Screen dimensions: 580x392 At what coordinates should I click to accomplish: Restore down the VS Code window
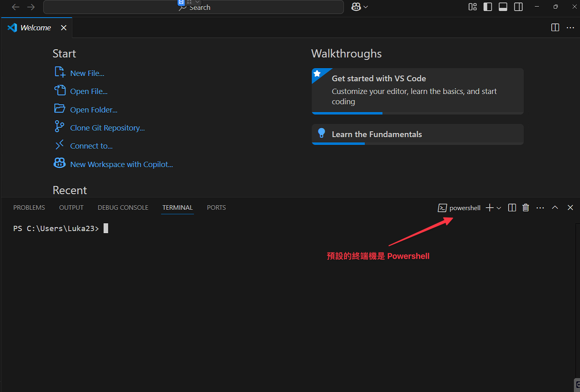556,7
